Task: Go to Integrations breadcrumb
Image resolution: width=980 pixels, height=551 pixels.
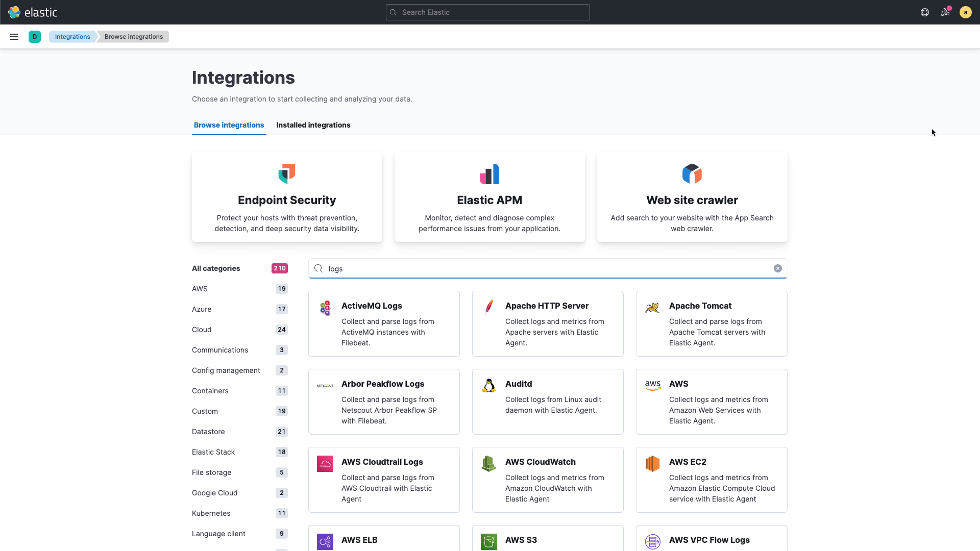Action: [x=72, y=37]
